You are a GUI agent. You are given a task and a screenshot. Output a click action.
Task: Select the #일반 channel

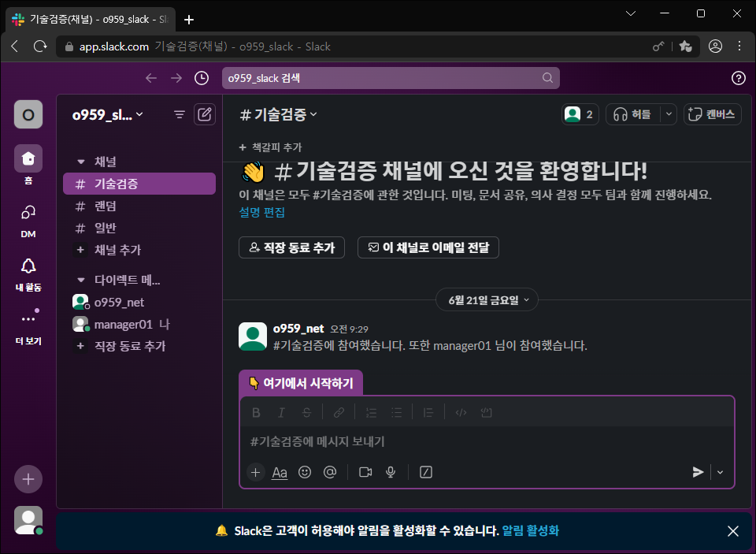pyautogui.click(x=139, y=228)
